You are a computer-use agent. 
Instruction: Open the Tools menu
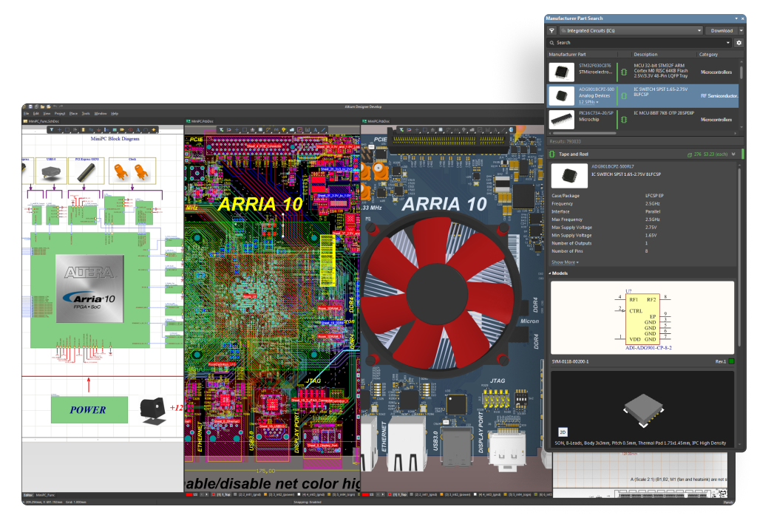[x=86, y=114]
